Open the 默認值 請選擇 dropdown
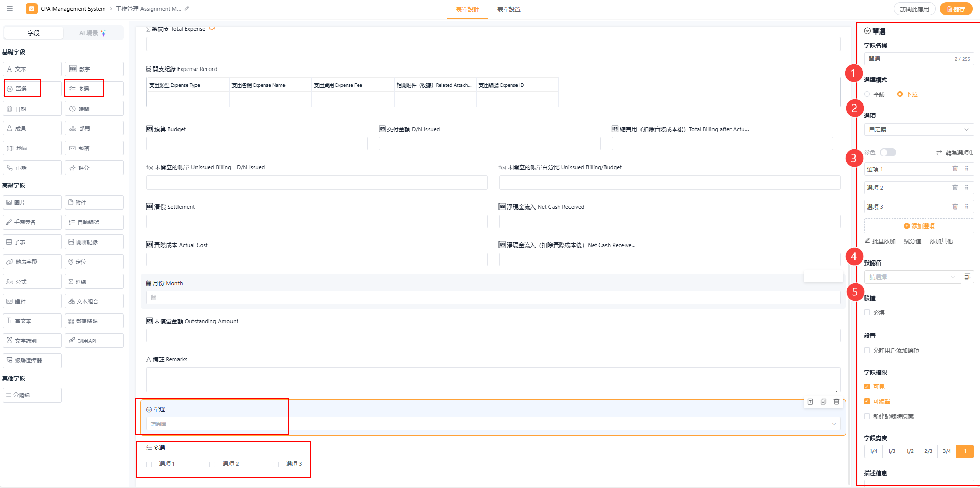This screenshot has width=980, height=488. coord(912,277)
